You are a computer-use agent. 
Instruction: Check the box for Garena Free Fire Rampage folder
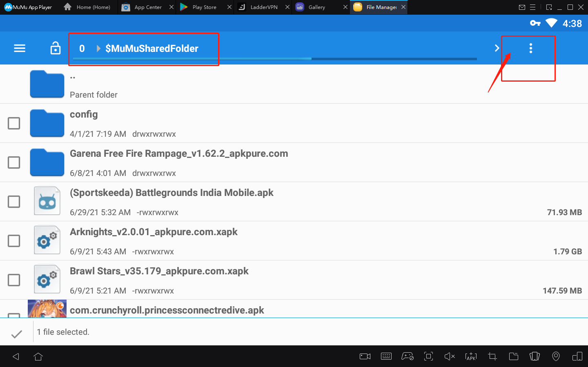click(14, 162)
